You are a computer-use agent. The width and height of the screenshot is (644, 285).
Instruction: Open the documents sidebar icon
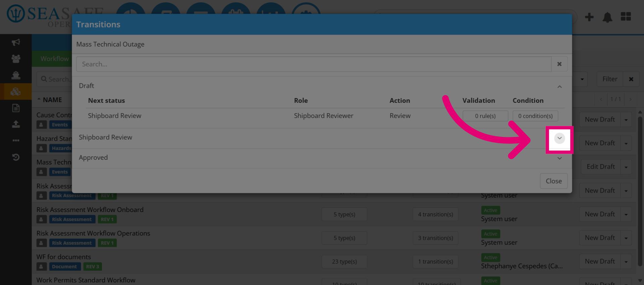[x=16, y=108]
